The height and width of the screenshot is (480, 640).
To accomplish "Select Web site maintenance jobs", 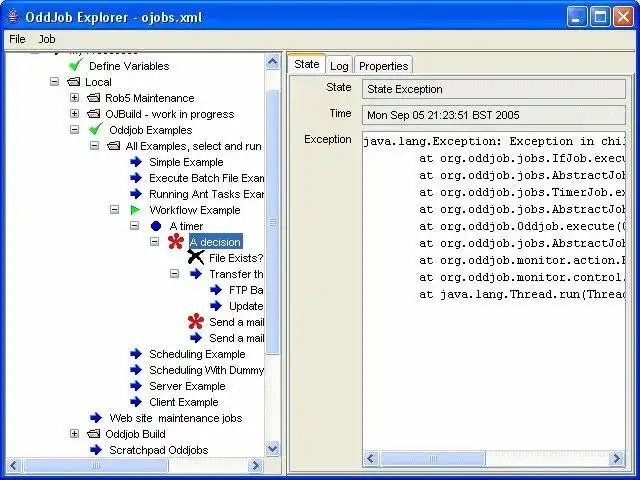I will (x=176, y=418).
